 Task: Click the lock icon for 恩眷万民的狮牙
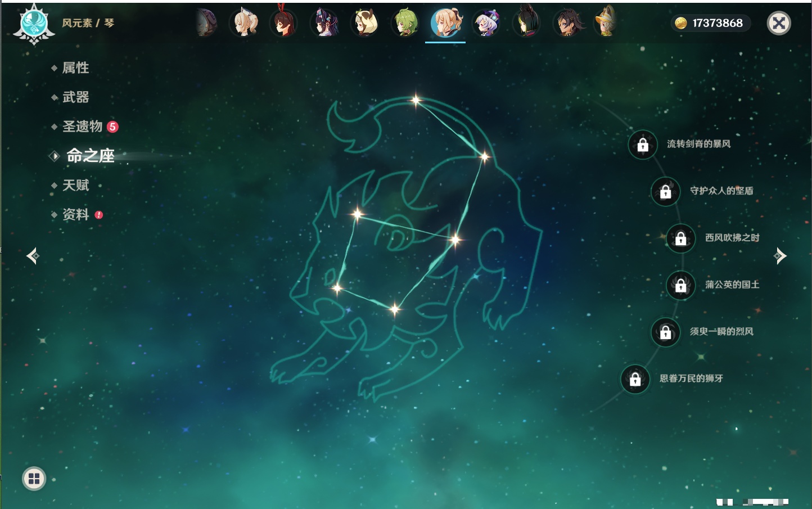point(635,379)
